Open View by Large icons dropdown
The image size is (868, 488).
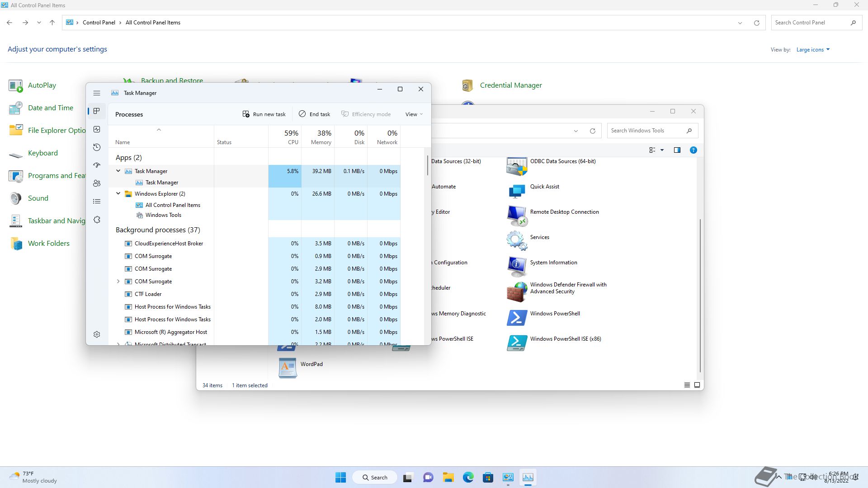click(x=813, y=50)
